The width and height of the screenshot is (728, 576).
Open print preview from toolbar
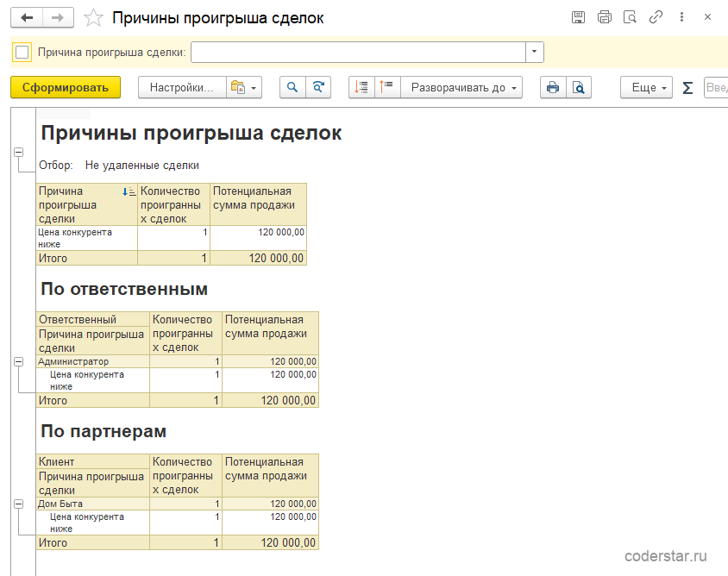tap(579, 87)
